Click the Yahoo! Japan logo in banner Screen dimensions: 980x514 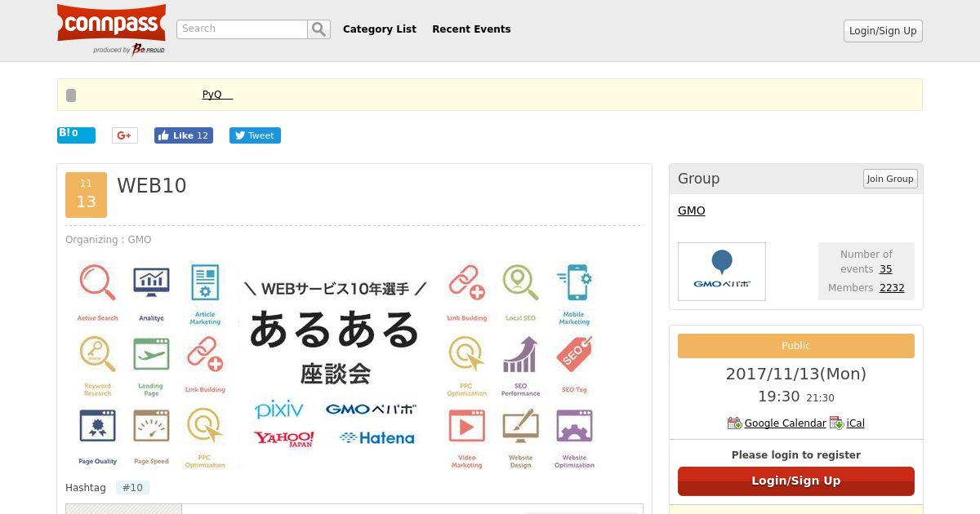[x=283, y=438]
